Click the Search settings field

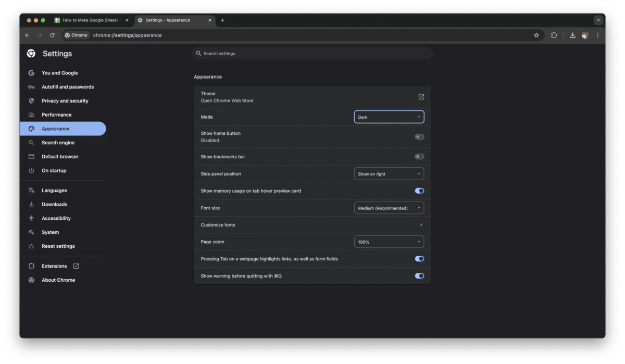point(312,53)
